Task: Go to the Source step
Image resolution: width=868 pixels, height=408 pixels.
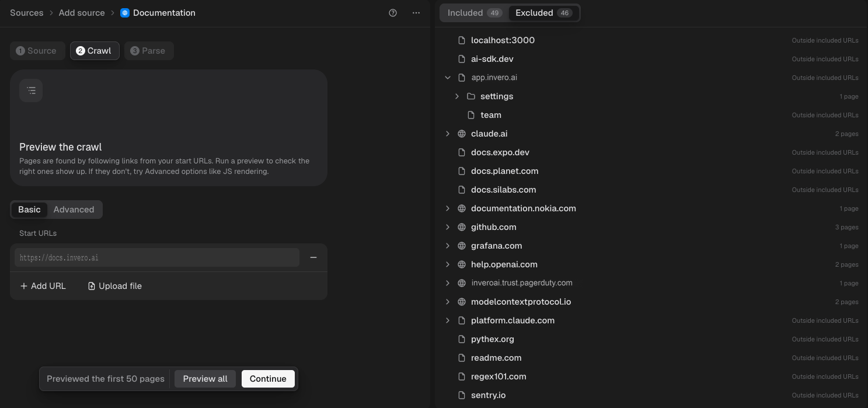Action: (37, 51)
